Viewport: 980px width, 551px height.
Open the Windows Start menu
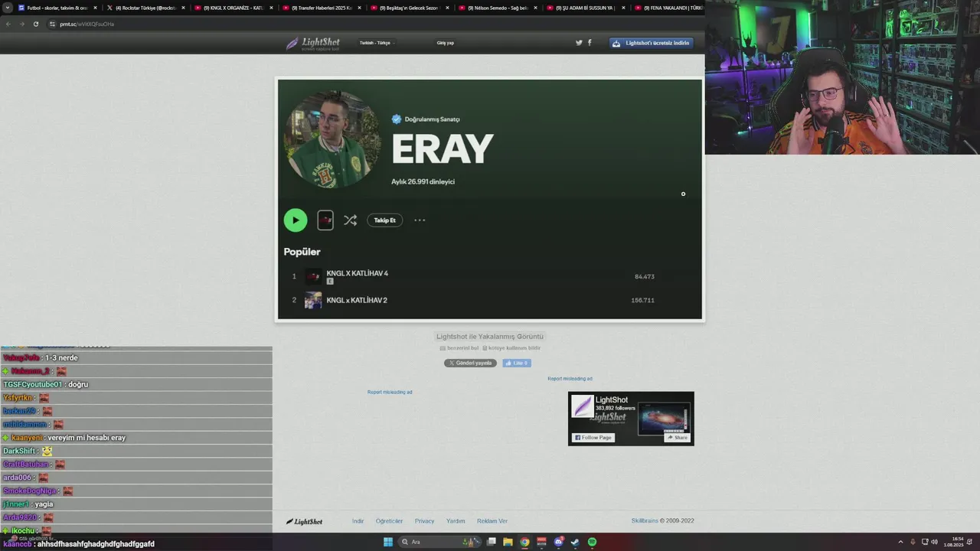point(388,542)
